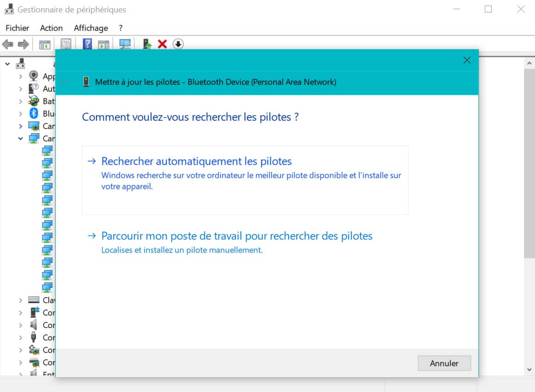Open the Affichage menu
The height and width of the screenshot is (392, 535).
(x=91, y=28)
